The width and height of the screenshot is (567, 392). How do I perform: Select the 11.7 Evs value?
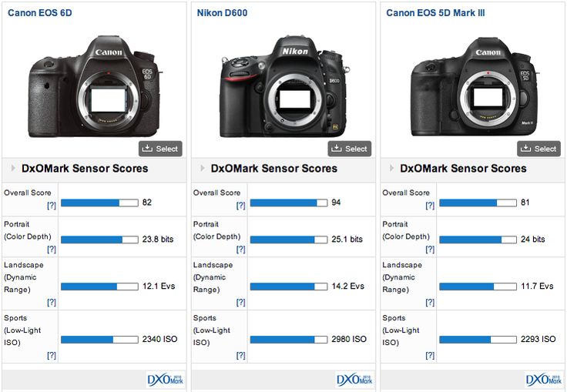537,286
